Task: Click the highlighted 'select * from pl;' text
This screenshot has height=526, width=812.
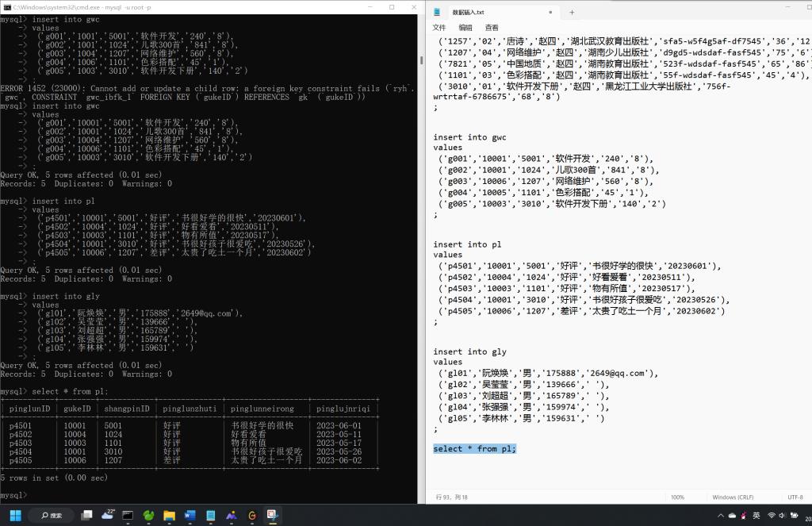Action: 474,448
